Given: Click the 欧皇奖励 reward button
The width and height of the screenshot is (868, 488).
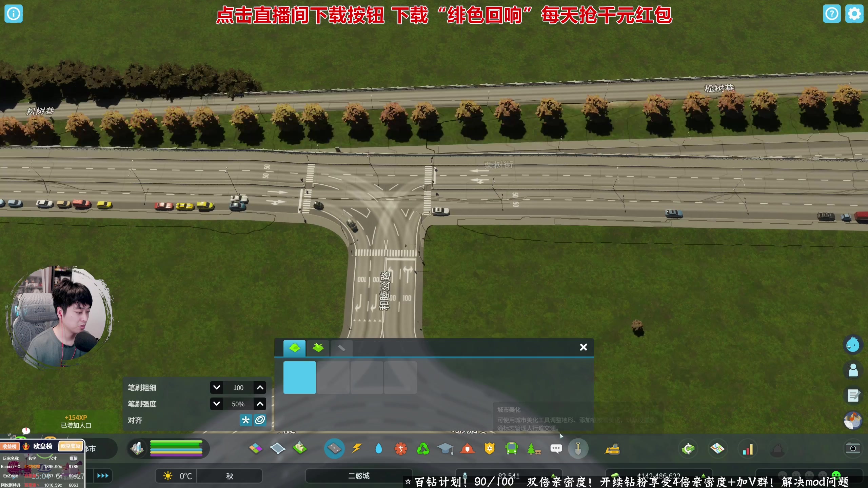Looking at the screenshot, I should point(71,446).
